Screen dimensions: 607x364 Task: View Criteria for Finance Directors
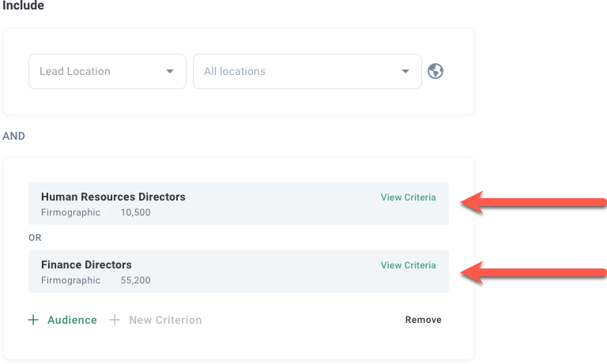pos(408,265)
